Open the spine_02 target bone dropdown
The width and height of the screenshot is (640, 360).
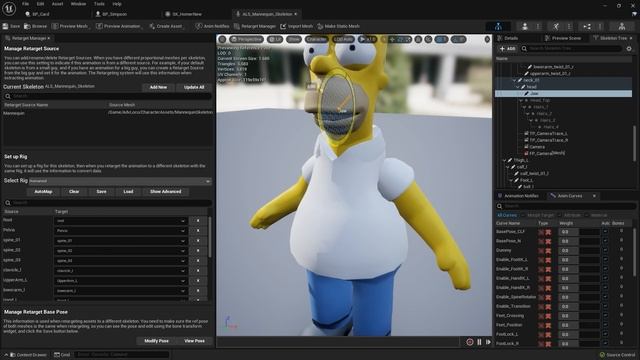[121, 251]
